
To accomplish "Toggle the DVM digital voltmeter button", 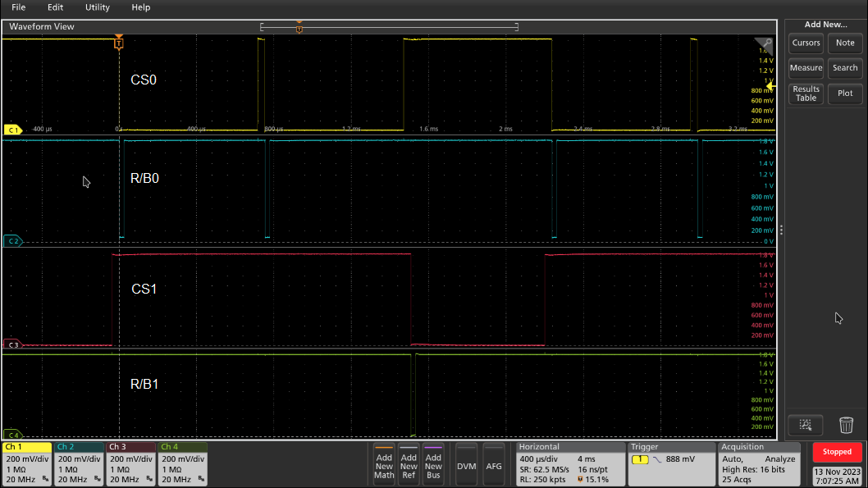I will click(x=466, y=464).
